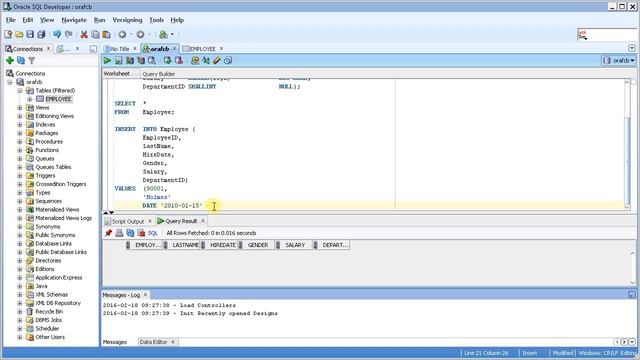This screenshot has height=360, width=640.
Task: Click the Save icon in main toolbar
Action: (x=30, y=35)
